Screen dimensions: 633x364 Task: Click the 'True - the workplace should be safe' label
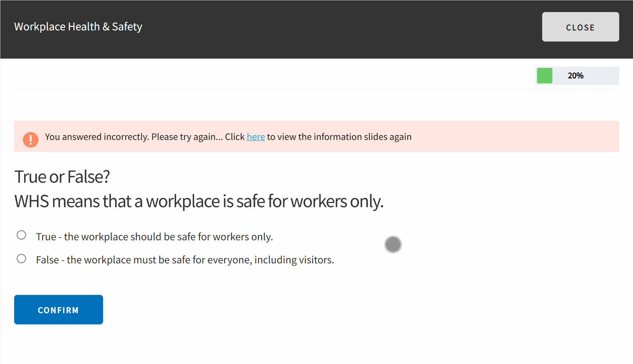tap(154, 237)
